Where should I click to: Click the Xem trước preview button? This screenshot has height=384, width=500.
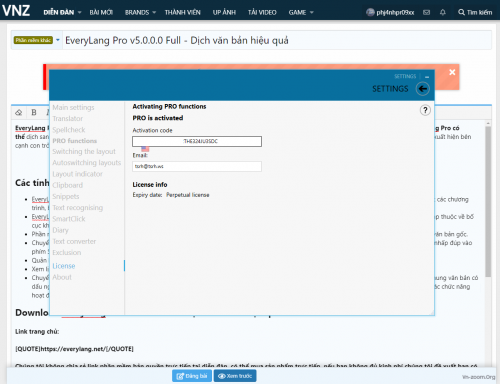coord(235,376)
